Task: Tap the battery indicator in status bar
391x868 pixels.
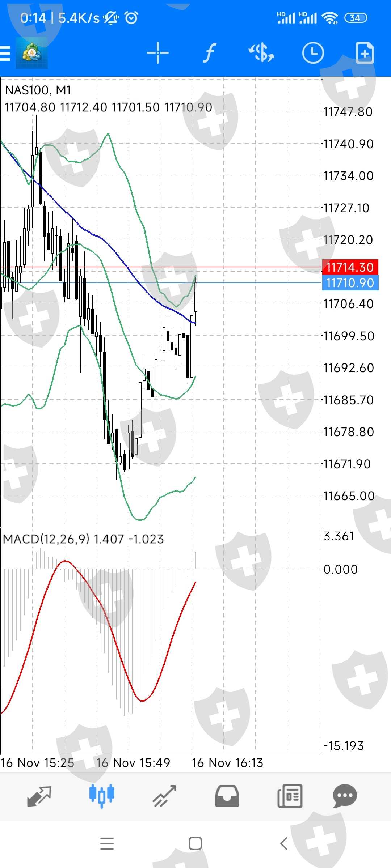Action: (x=356, y=18)
